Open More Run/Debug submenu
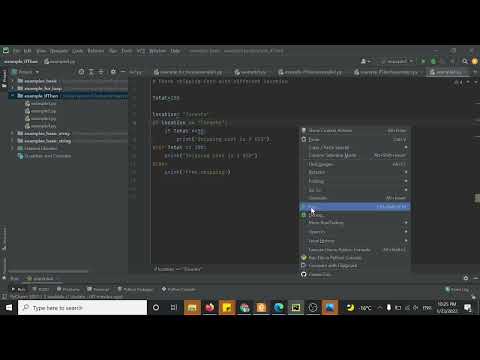 point(355,223)
